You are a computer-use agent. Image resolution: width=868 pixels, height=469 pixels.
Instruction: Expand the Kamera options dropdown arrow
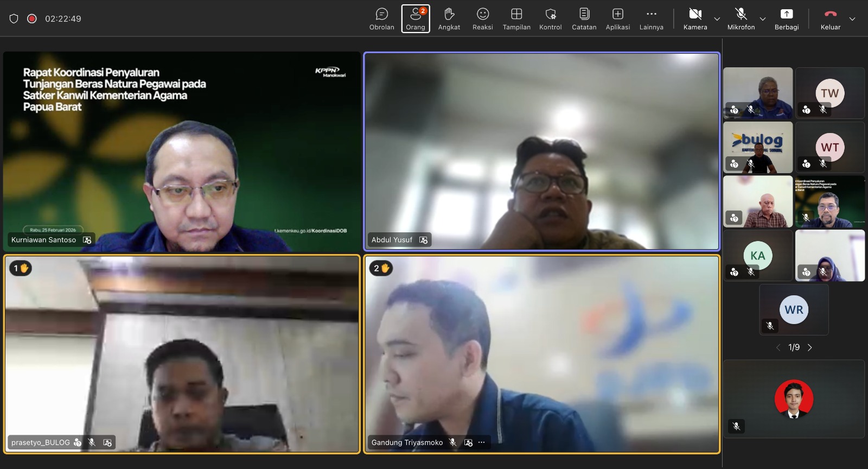[717, 19]
